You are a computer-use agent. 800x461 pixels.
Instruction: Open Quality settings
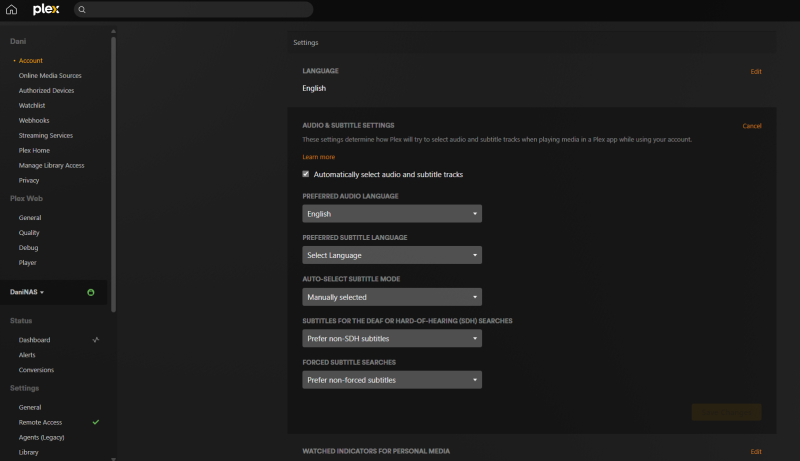[x=29, y=233]
